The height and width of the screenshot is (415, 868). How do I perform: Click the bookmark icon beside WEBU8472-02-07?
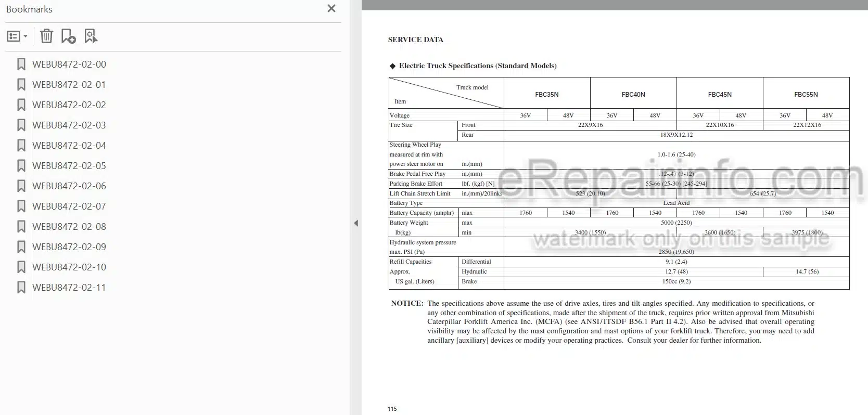(x=21, y=206)
